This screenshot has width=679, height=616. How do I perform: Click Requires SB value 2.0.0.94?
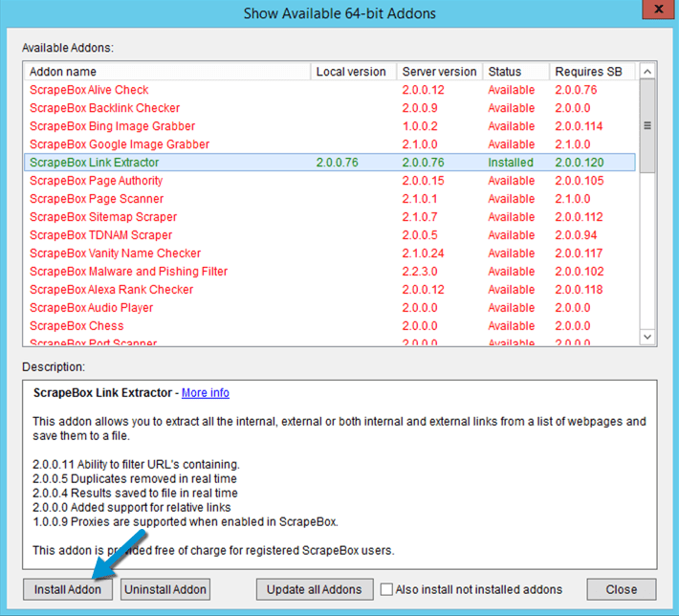[x=576, y=235]
